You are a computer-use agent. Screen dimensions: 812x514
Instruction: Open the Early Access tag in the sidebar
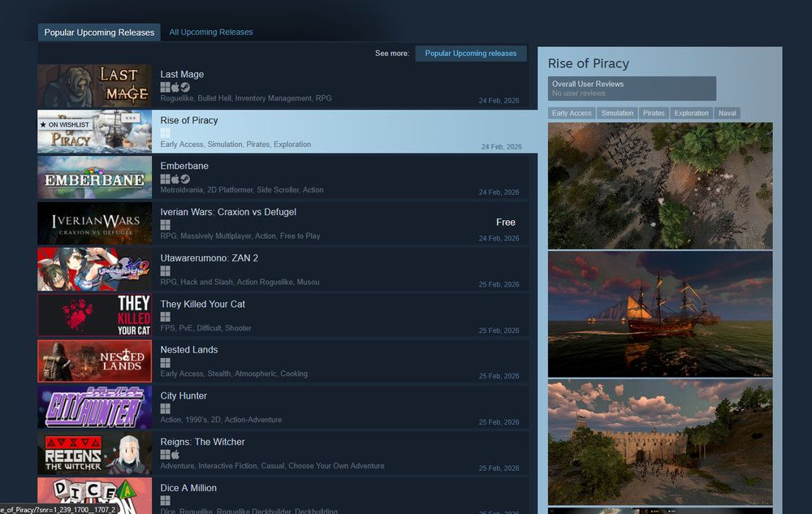571,113
